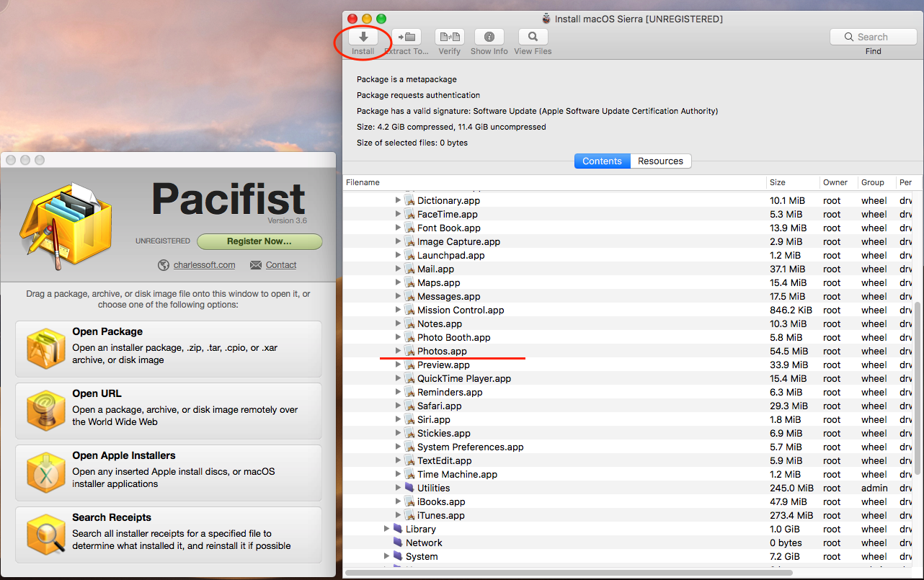Select the Stickies.app row
The image size is (924, 580).
pyautogui.click(x=628, y=433)
